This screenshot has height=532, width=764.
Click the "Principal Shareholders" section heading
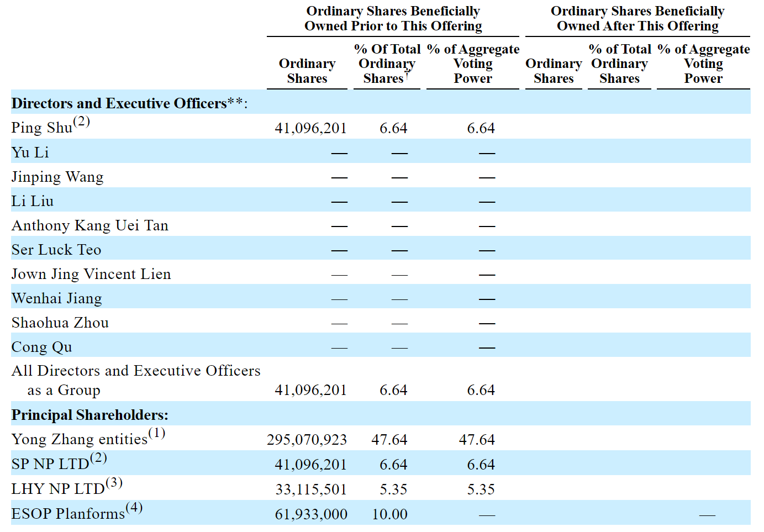point(90,415)
